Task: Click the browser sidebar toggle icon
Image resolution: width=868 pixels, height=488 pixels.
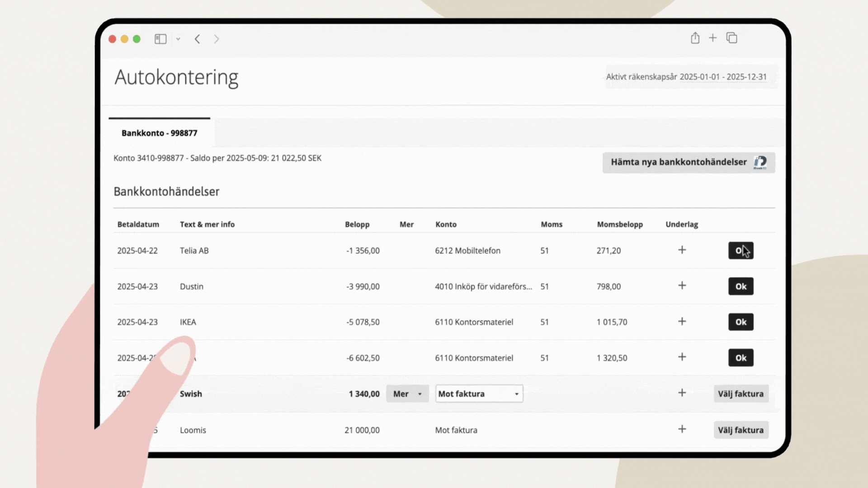Action: click(160, 39)
